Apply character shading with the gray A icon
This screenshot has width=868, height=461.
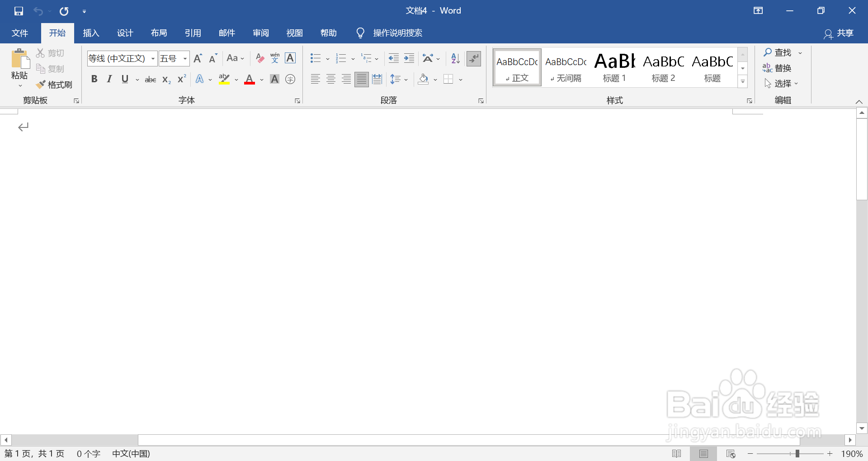(274, 79)
